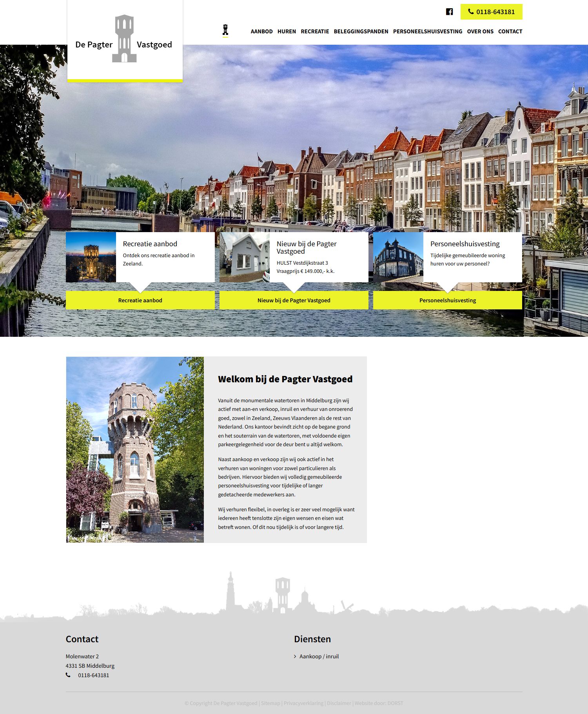Open the Vestdijkstraat 3 house thumbnail
The height and width of the screenshot is (714, 588).
point(244,257)
